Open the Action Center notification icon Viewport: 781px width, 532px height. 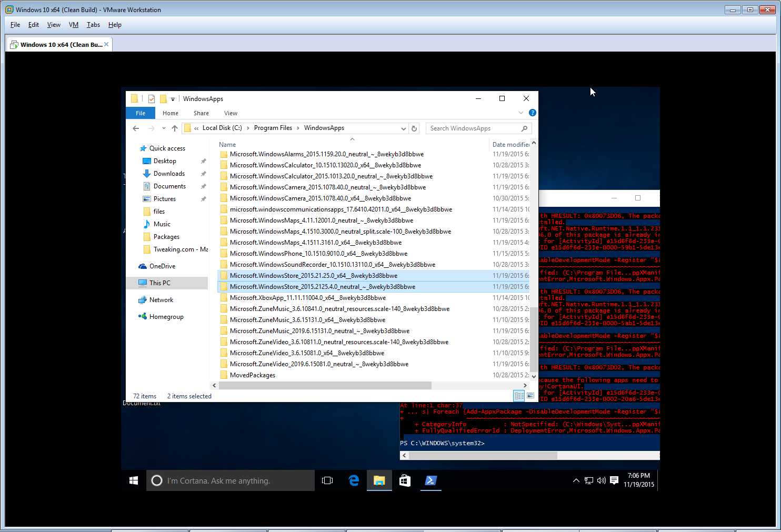pos(614,480)
